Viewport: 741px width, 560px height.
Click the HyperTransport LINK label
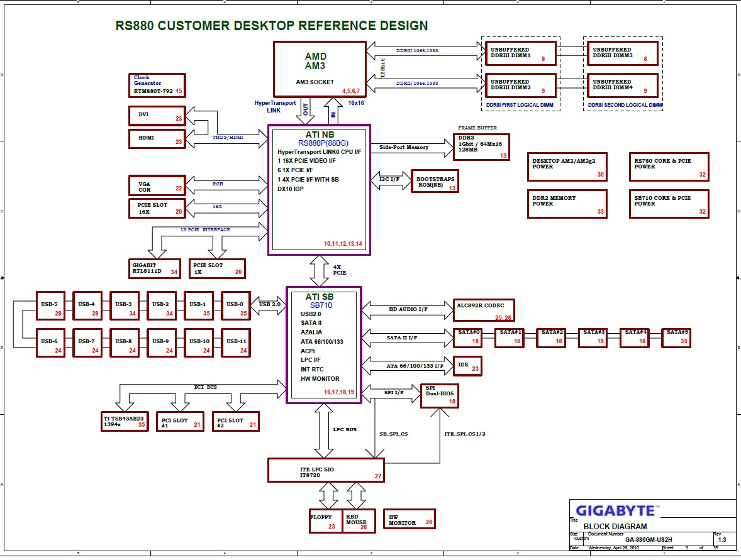pos(275,107)
